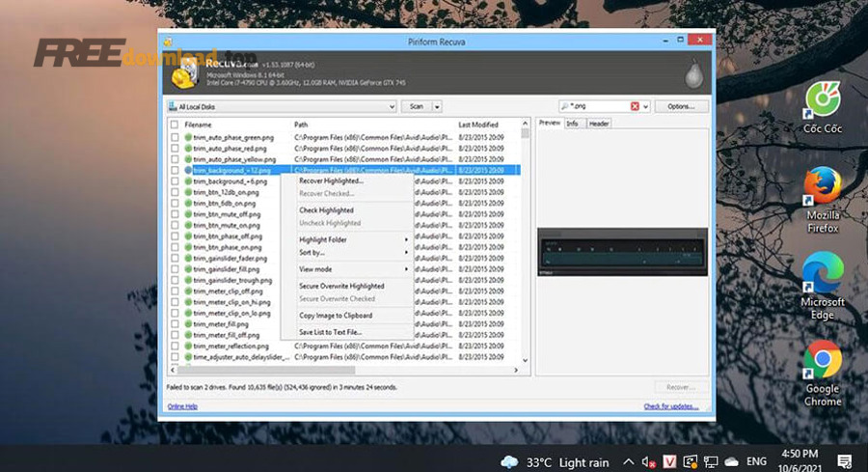The height and width of the screenshot is (472, 868).
Task: Click the preview image thumbnail
Action: pyautogui.click(x=622, y=252)
